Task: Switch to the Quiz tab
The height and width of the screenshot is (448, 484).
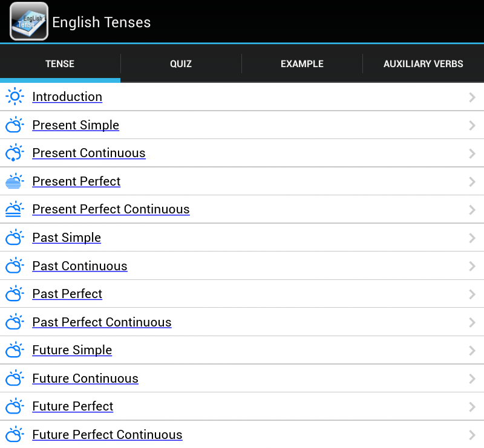Action: (x=181, y=63)
